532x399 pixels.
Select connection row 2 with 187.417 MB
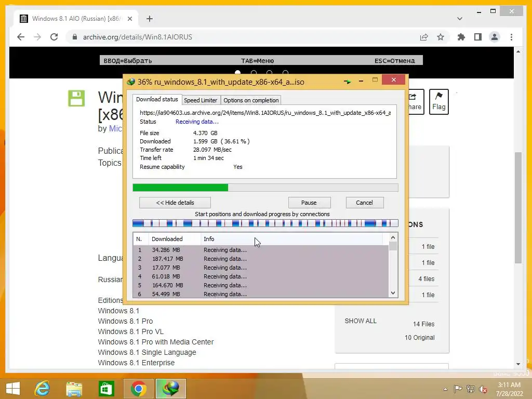click(x=261, y=259)
